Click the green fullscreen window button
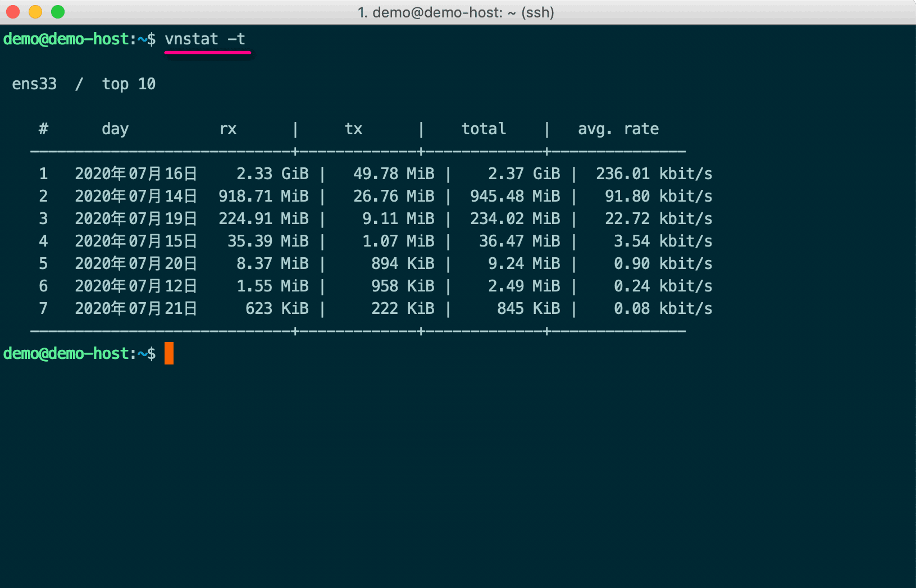This screenshot has width=916, height=588. pyautogui.click(x=58, y=12)
